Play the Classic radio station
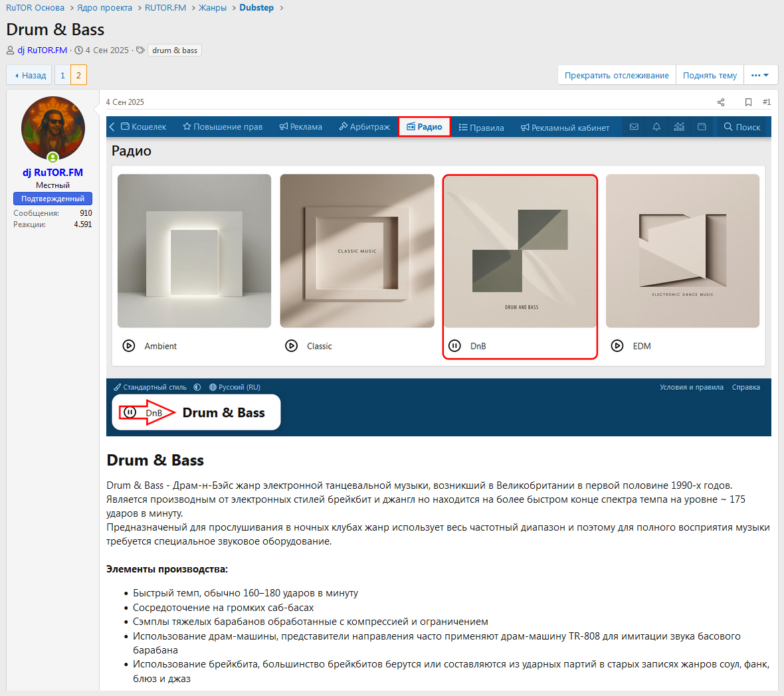 [292, 346]
